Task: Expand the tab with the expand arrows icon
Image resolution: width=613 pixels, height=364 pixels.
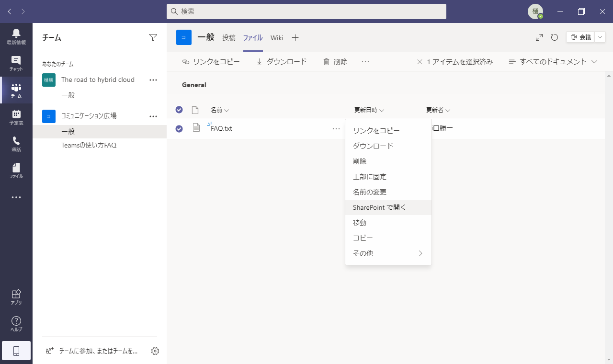Action: click(539, 37)
